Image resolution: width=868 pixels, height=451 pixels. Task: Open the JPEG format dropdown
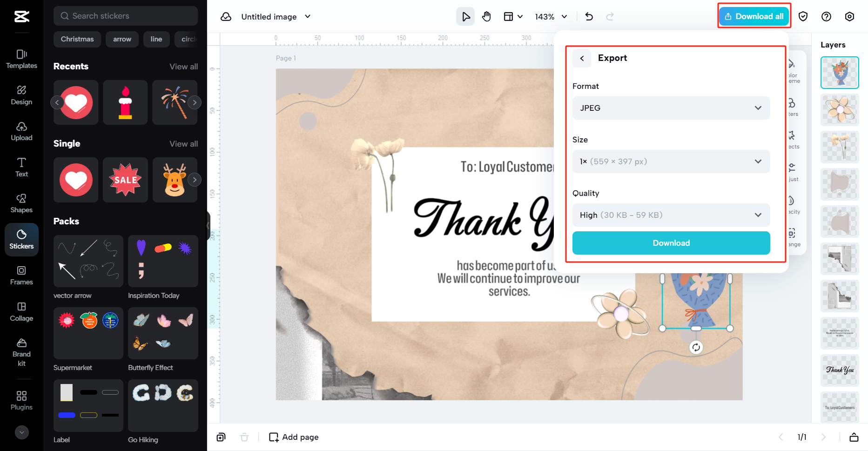coord(671,108)
